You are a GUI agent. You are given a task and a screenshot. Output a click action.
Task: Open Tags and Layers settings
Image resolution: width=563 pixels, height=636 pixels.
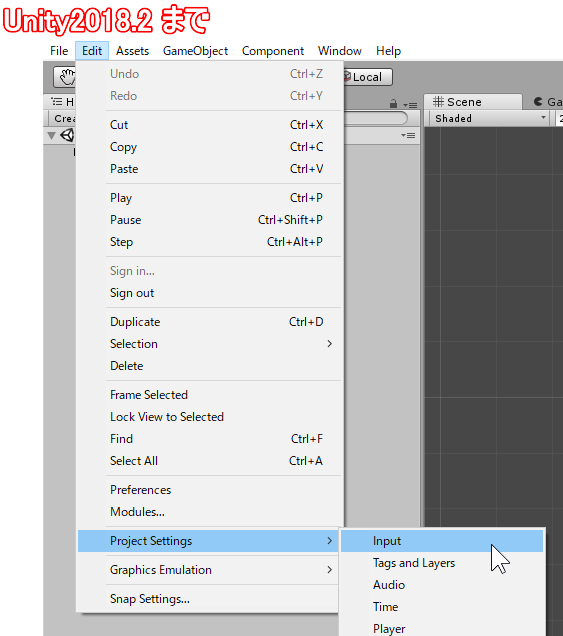click(442, 563)
